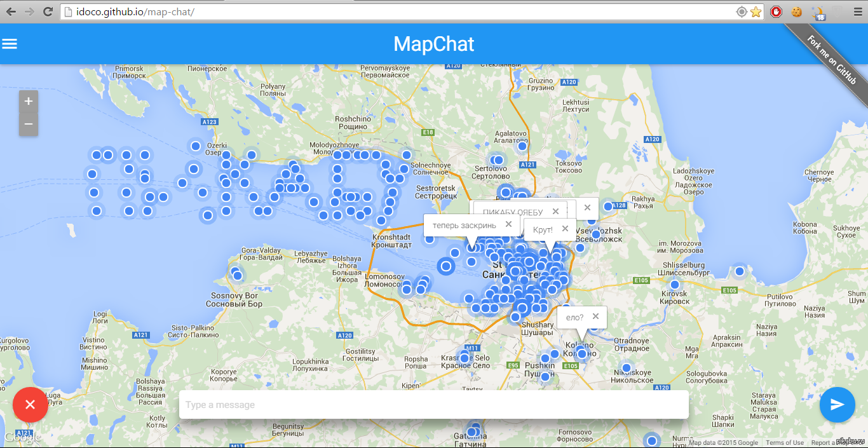The image size is (868, 448).
Task: Open the 'Fork me on GitHub' ribbon
Action: click(831, 58)
